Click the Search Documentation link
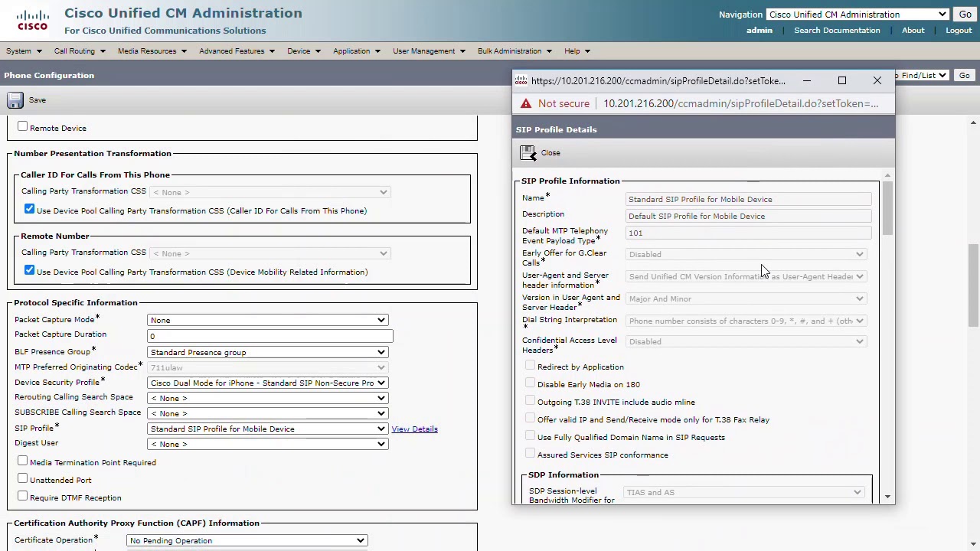 click(x=837, y=31)
